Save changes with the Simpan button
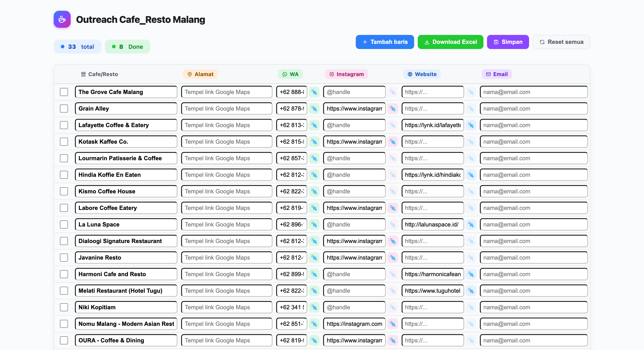The image size is (644, 350). click(508, 42)
